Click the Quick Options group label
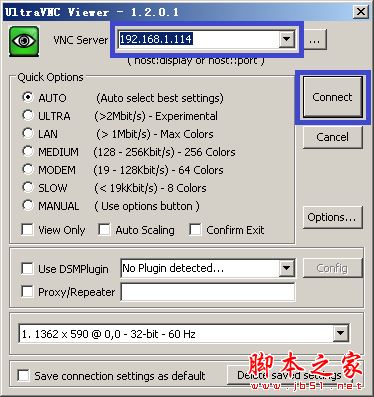This screenshot has height=397, width=374. pyautogui.click(x=50, y=77)
